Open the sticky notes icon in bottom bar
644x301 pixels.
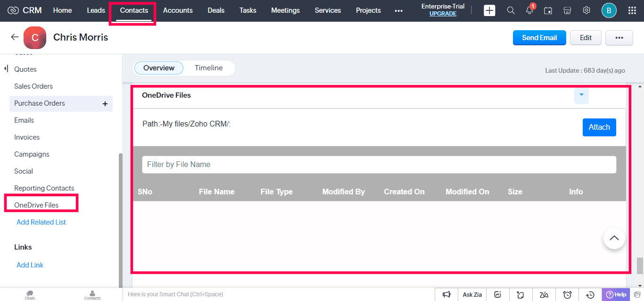click(520, 294)
